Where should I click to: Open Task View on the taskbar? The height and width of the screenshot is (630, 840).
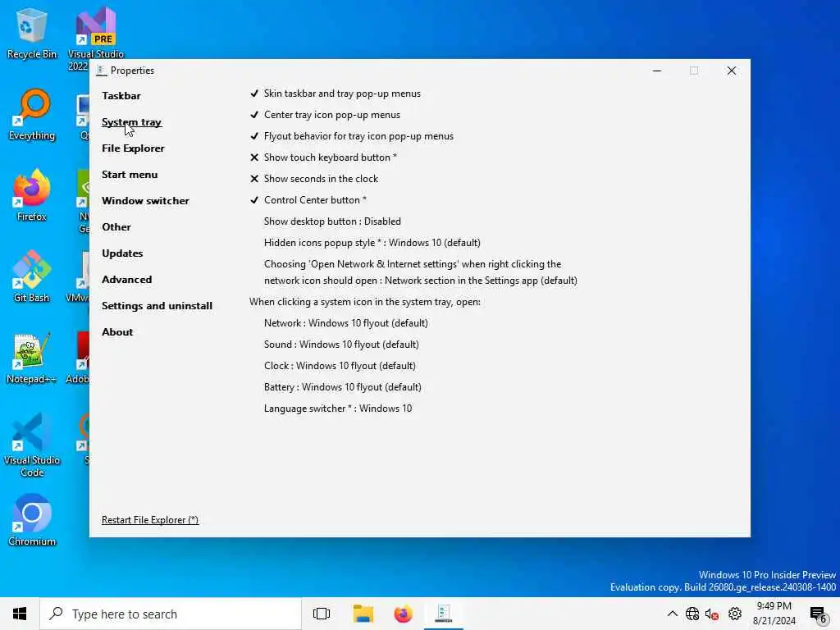click(x=322, y=614)
